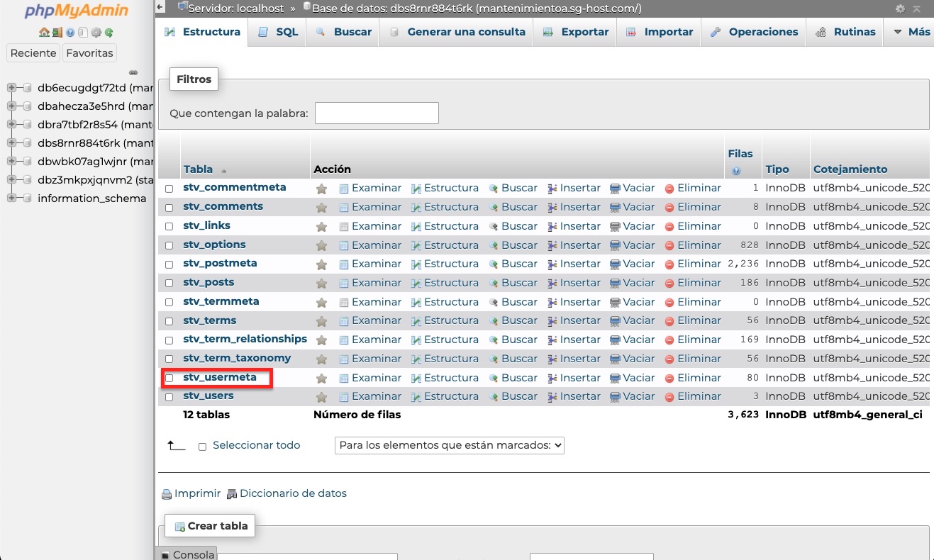Open phpMyAdmin documentation help icon
The width and height of the screenshot is (934, 560).
pyautogui.click(x=70, y=33)
